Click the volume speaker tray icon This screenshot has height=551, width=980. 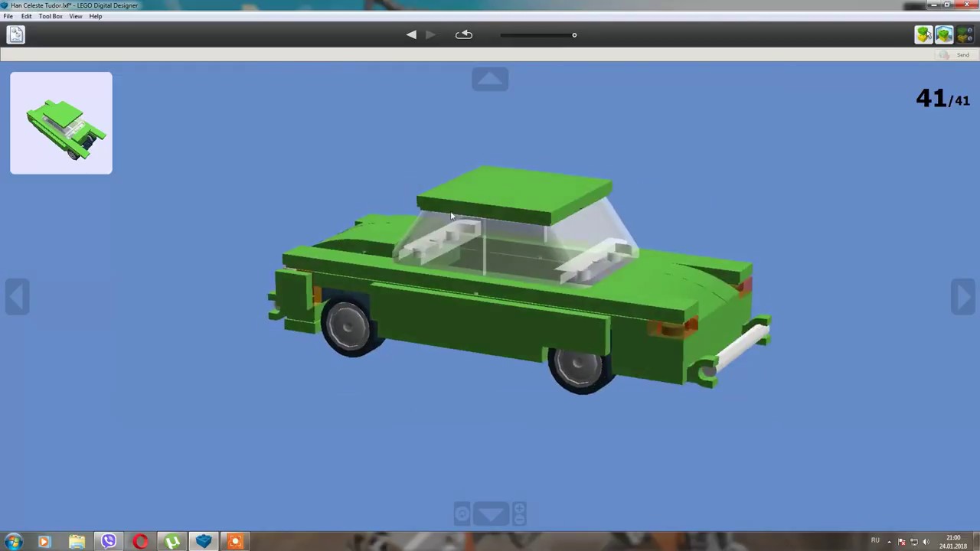[x=926, y=542]
